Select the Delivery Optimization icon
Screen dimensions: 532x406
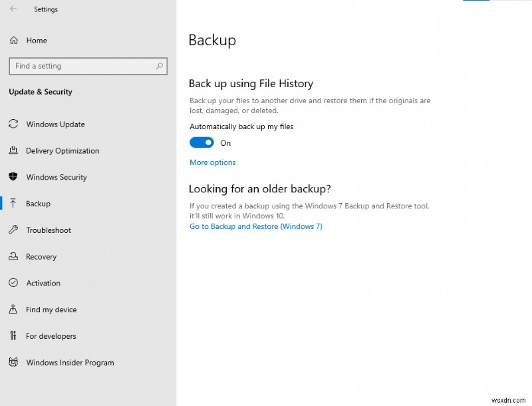coord(13,151)
